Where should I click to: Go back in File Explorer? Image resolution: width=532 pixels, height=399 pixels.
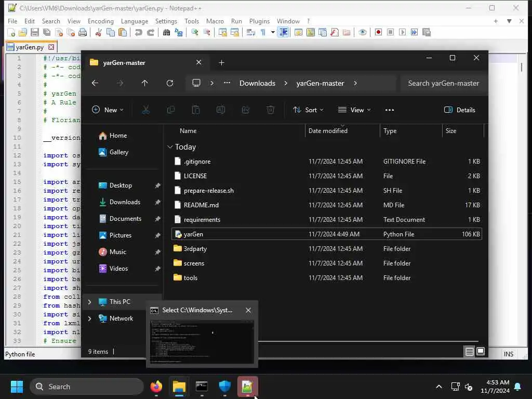(x=96, y=83)
